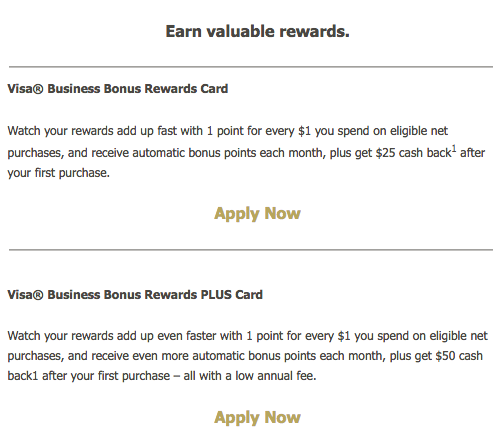Click 'back1 after your first purchase' text
This screenshot has height=445, width=500.
[x=89, y=376]
